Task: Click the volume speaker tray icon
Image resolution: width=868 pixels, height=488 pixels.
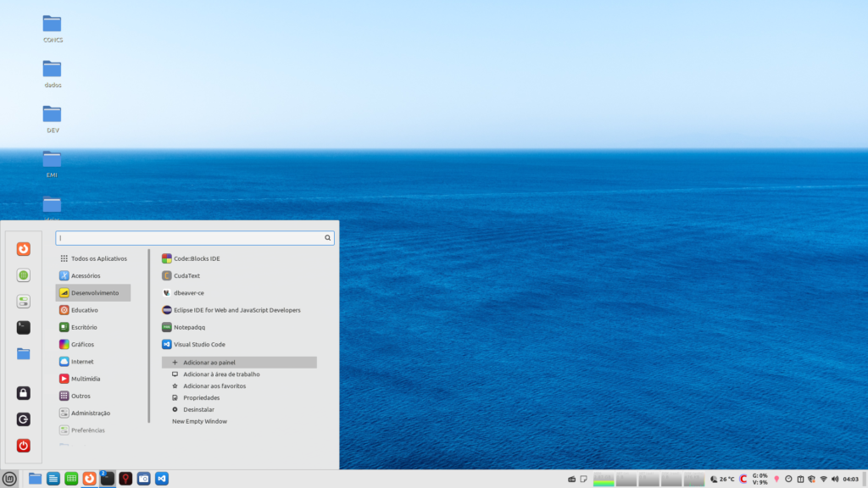Action: (835, 479)
